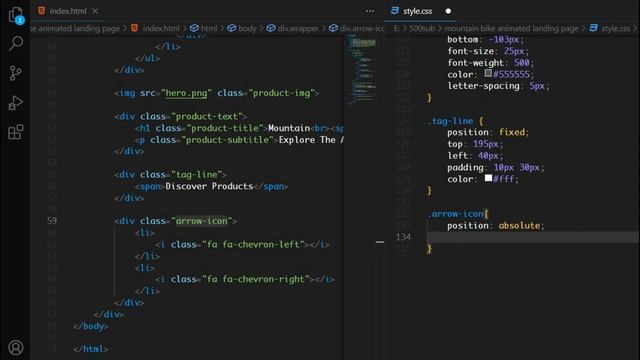This screenshot has width=640, height=360.
Task: Select index.html in the breadcrumb
Action: (161, 28)
